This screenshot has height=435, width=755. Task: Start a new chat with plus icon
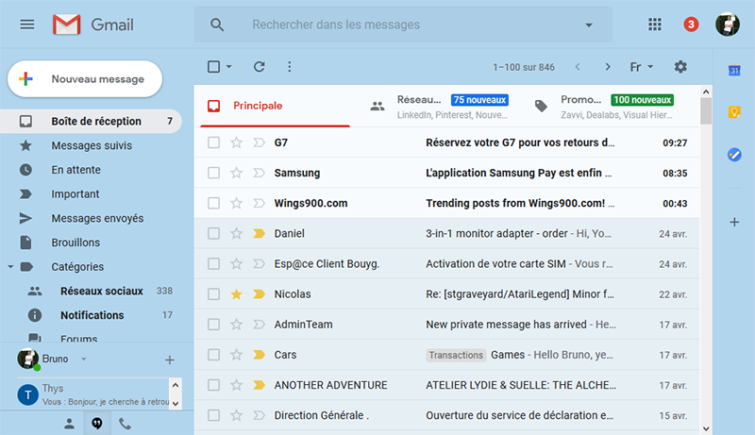tap(169, 359)
